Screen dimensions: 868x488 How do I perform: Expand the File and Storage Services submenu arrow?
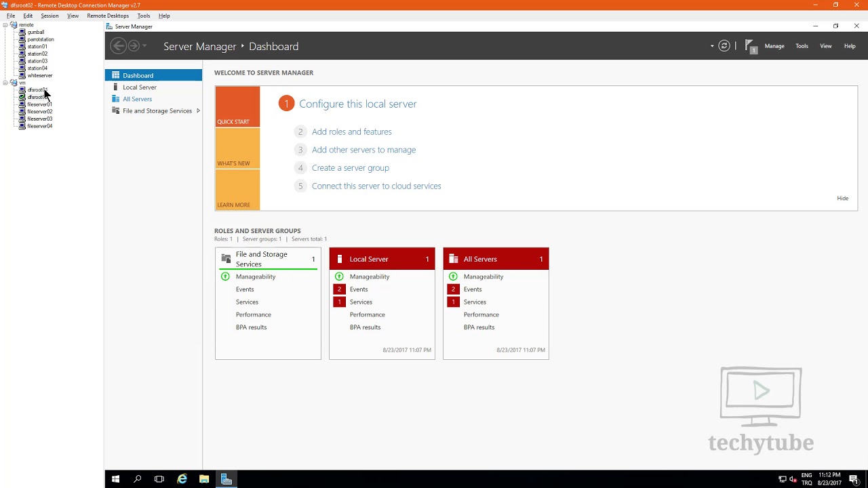(198, 110)
